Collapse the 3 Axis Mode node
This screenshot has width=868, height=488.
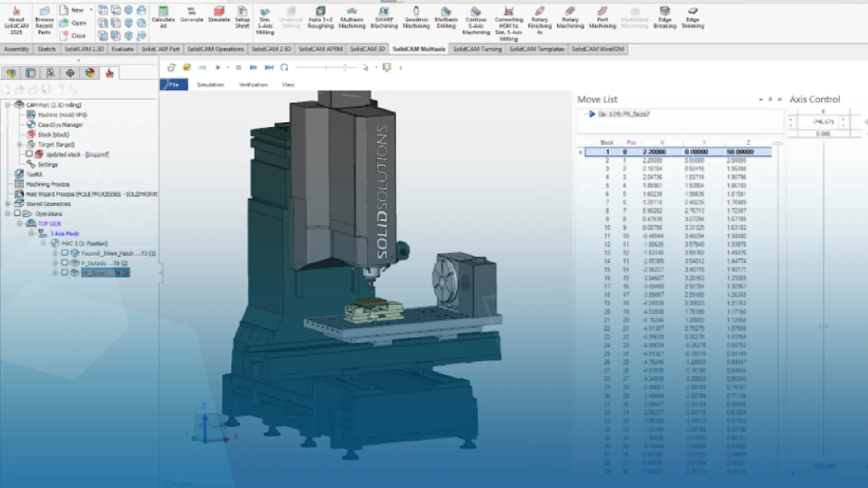click(31, 233)
